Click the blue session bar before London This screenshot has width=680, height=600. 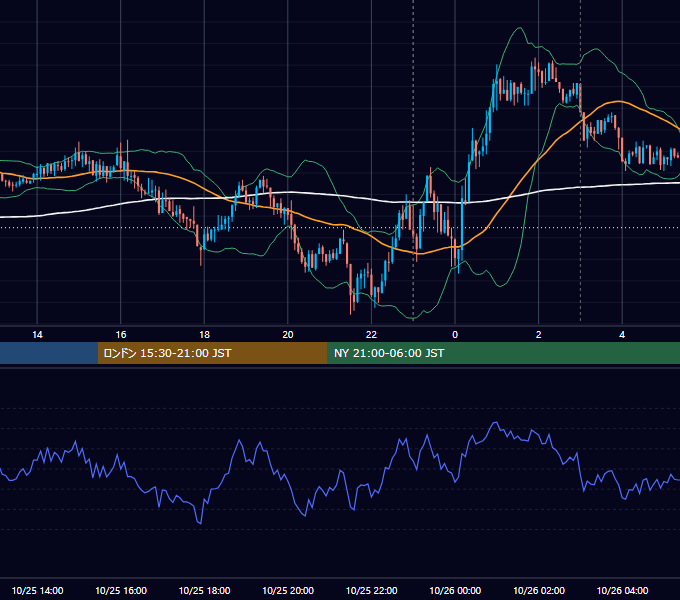click(49, 353)
